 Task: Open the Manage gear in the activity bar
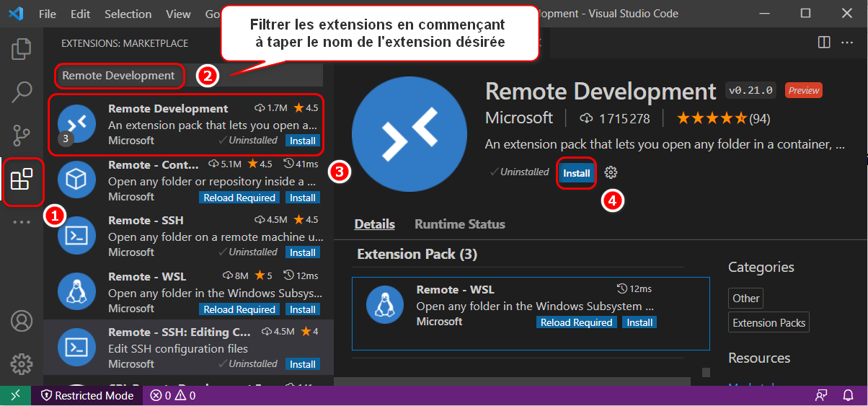coord(22,363)
